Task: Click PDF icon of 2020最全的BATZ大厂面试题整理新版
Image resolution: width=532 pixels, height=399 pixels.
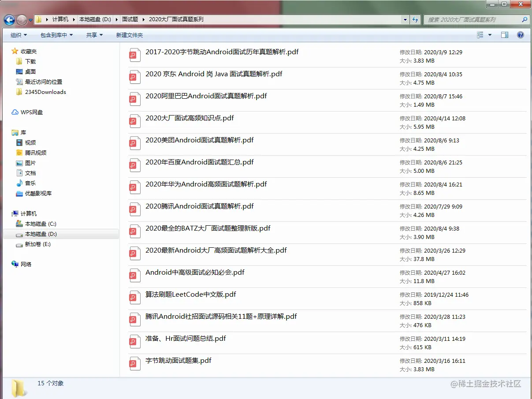Action: 134,232
